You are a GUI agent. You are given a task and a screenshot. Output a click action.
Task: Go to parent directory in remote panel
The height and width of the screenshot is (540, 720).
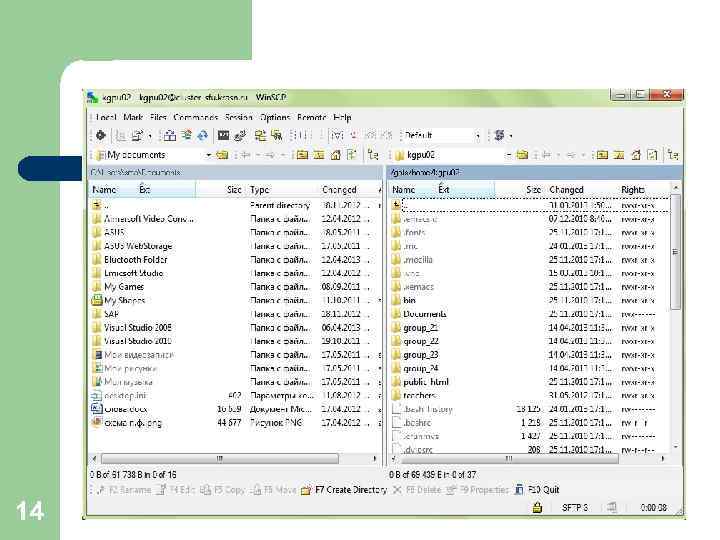point(602,155)
